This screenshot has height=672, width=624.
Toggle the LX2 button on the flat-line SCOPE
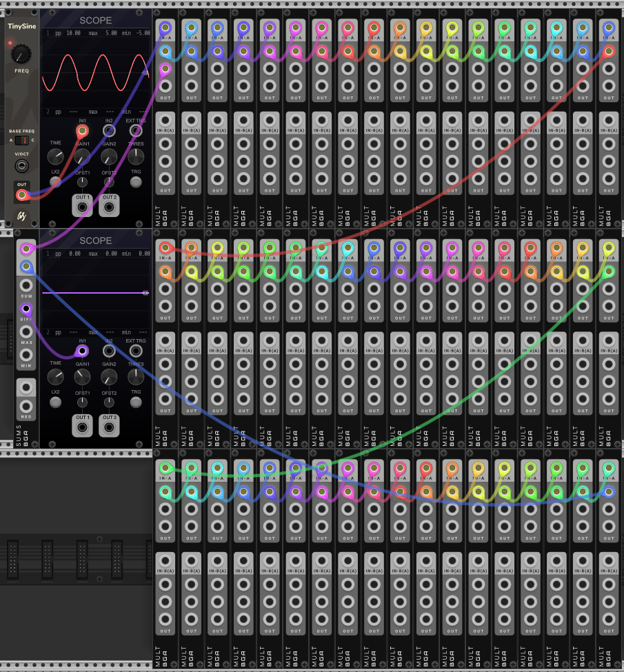55,403
